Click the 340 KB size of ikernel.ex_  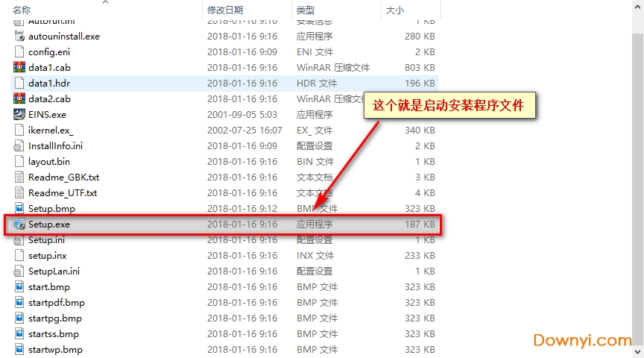click(420, 130)
